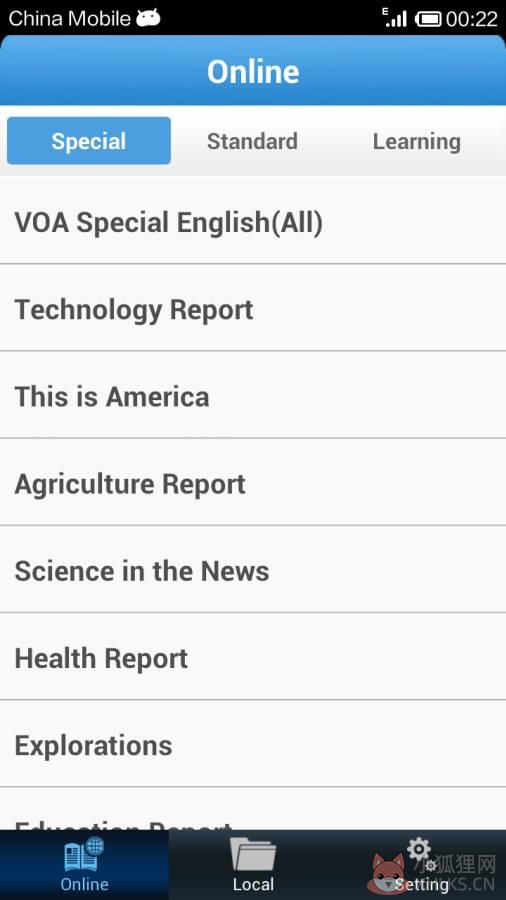Tap the battery icon in status bar
The height and width of the screenshot is (900, 506).
coord(427,19)
